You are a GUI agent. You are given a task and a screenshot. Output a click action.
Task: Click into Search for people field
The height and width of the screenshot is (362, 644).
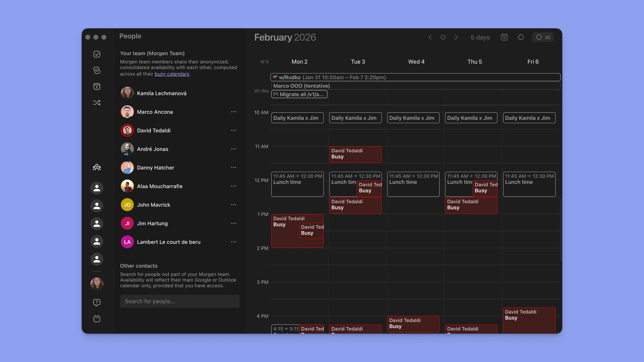coord(180,301)
